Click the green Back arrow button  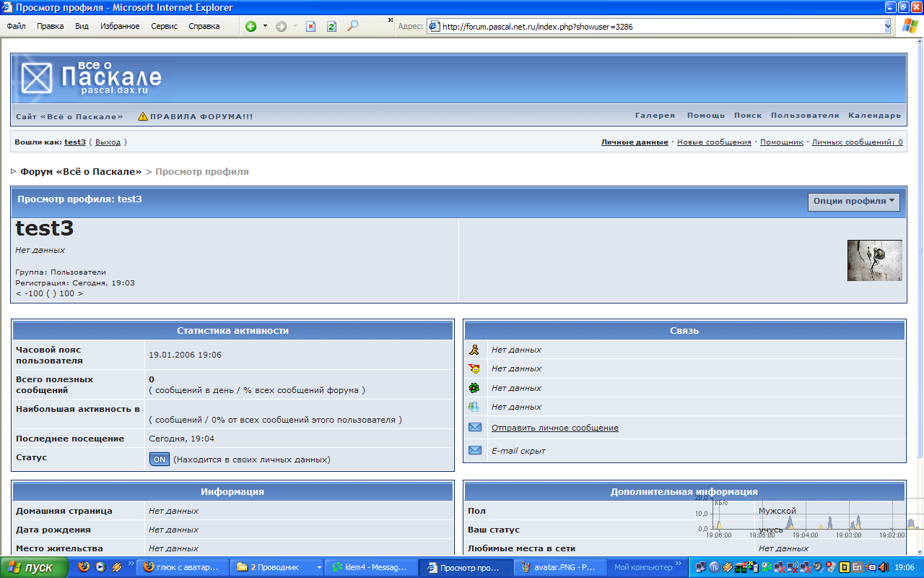point(251,26)
